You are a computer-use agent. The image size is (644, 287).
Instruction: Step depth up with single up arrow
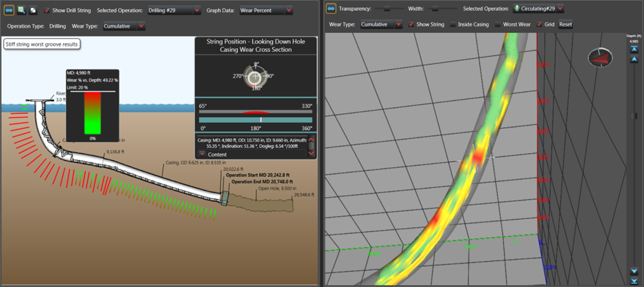[x=634, y=60]
